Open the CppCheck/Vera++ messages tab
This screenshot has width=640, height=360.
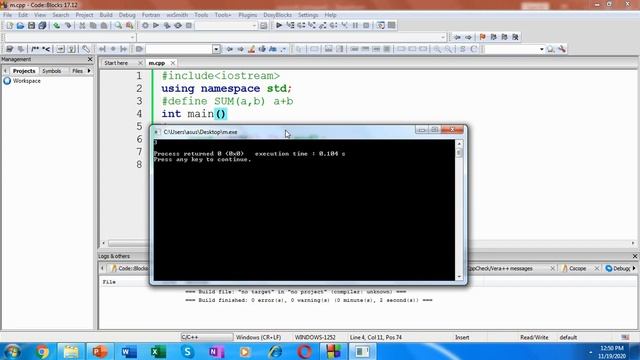coord(501,268)
